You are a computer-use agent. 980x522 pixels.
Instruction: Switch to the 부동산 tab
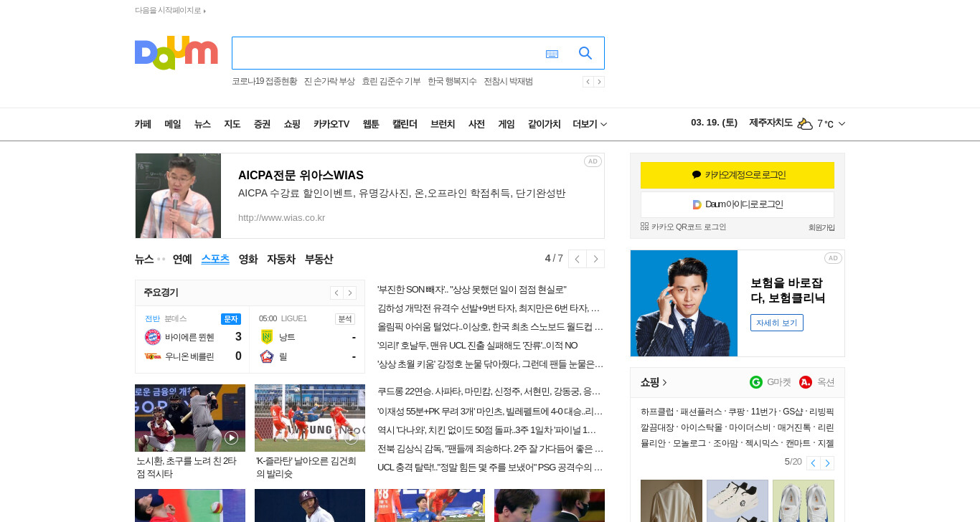point(319,259)
